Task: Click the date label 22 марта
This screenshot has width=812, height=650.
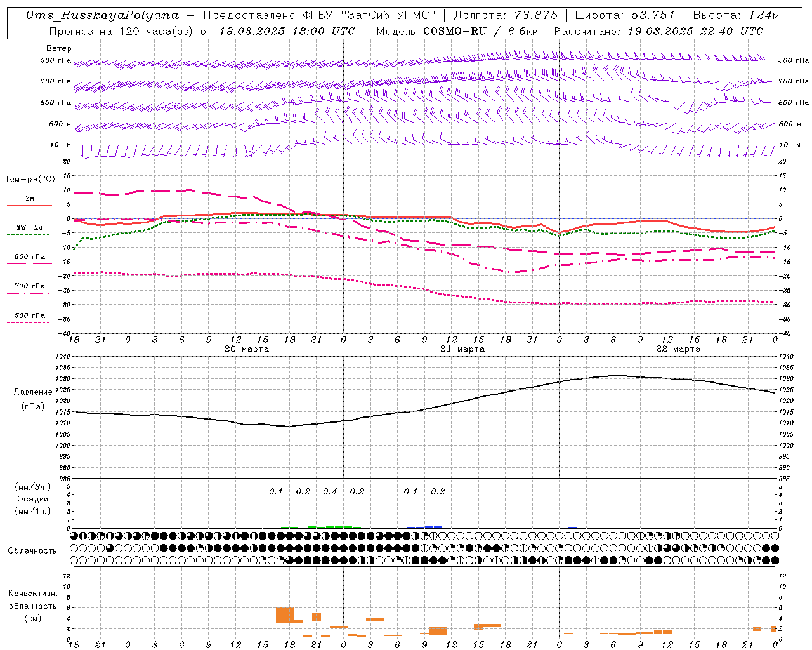Action: pyautogui.click(x=678, y=349)
